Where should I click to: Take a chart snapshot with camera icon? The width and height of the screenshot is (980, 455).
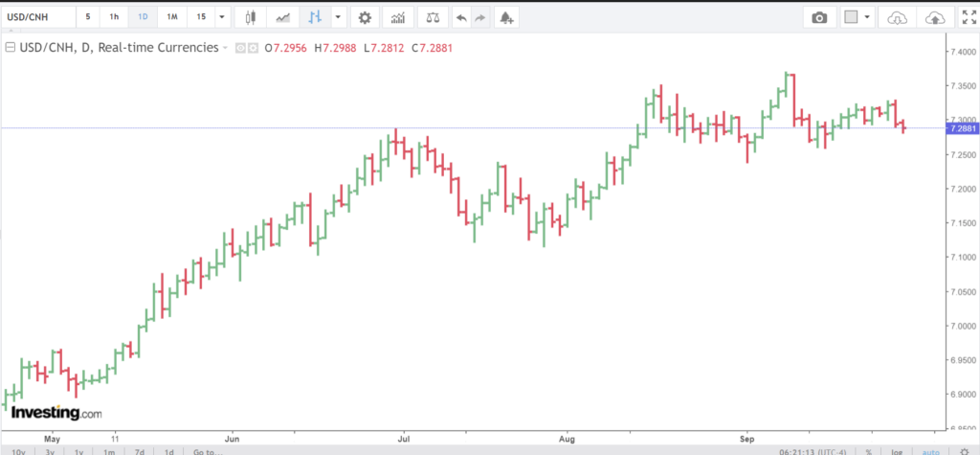[x=819, y=17]
